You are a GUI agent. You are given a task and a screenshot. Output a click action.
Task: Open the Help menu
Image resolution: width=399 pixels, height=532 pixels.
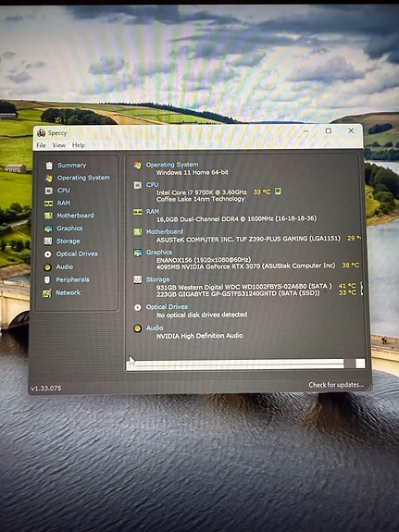point(79,145)
